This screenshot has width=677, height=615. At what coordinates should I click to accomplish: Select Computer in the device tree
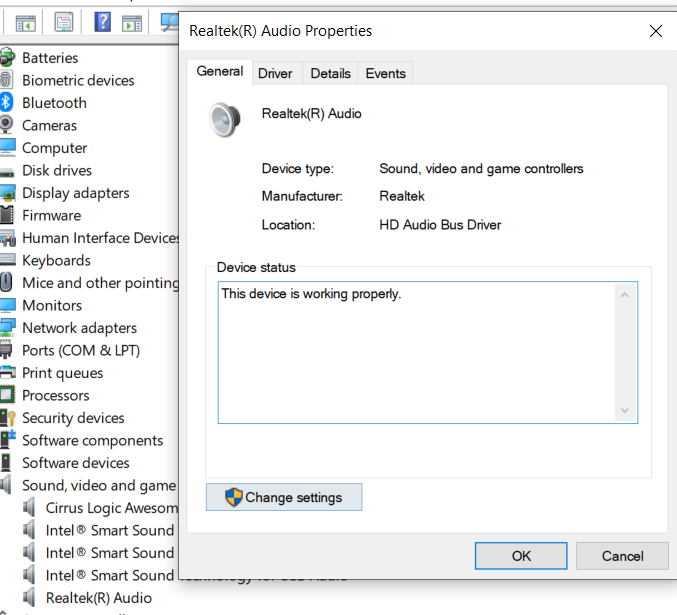tap(54, 148)
